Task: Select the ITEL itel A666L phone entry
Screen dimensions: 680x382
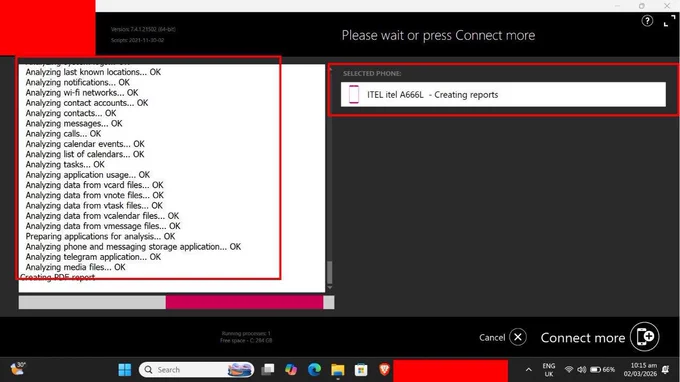Action: 503,94
